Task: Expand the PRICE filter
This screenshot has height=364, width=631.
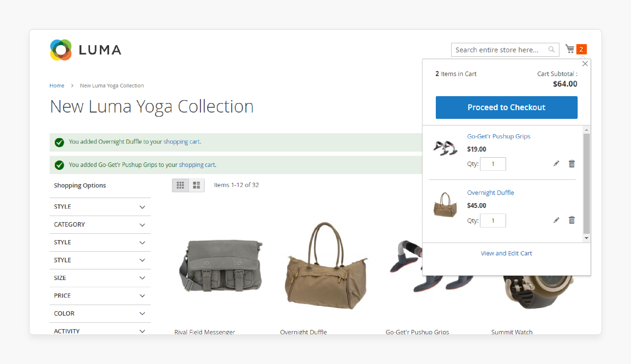Action: click(x=100, y=296)
